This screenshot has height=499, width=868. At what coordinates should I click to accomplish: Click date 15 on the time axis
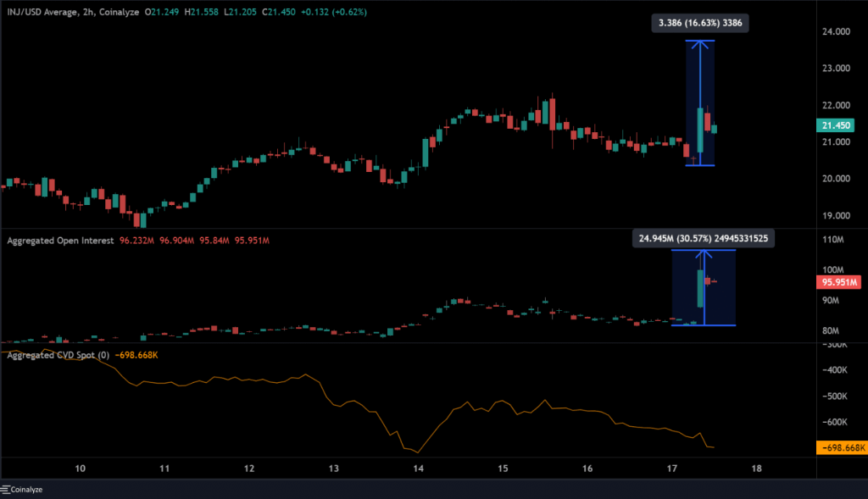pyautogui.click(x=503, y=469)
